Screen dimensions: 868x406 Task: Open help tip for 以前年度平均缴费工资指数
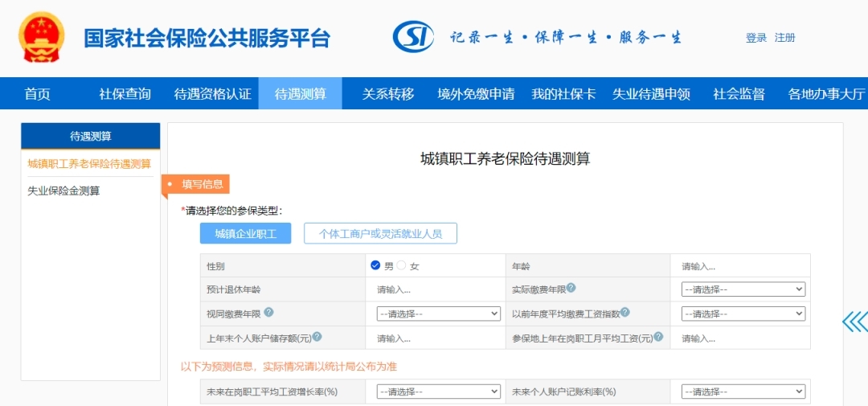624,313
